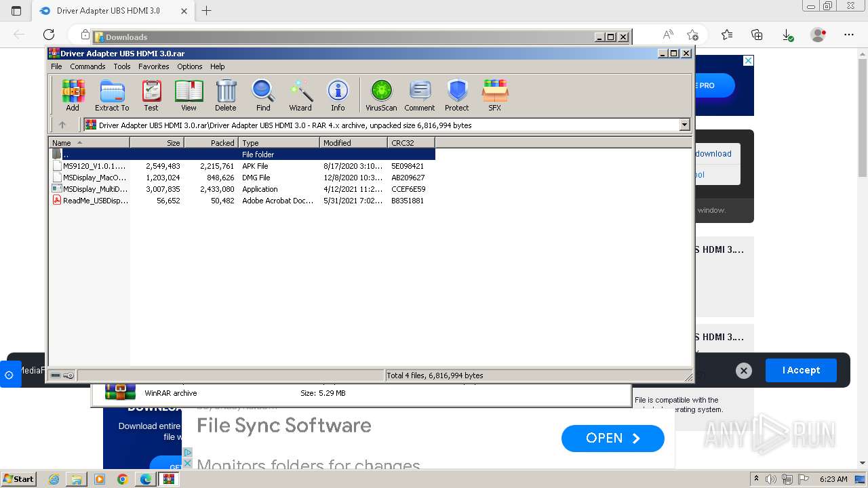Select the Driver Adapter UBS HDMI 3.0 tab
Viewport: 868px width, 488px height.
113,11
